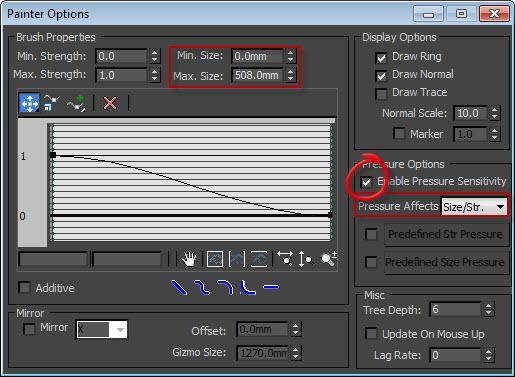Click the Predefined Size Pressure button
The image size is (515, 377).
[446, 263]
